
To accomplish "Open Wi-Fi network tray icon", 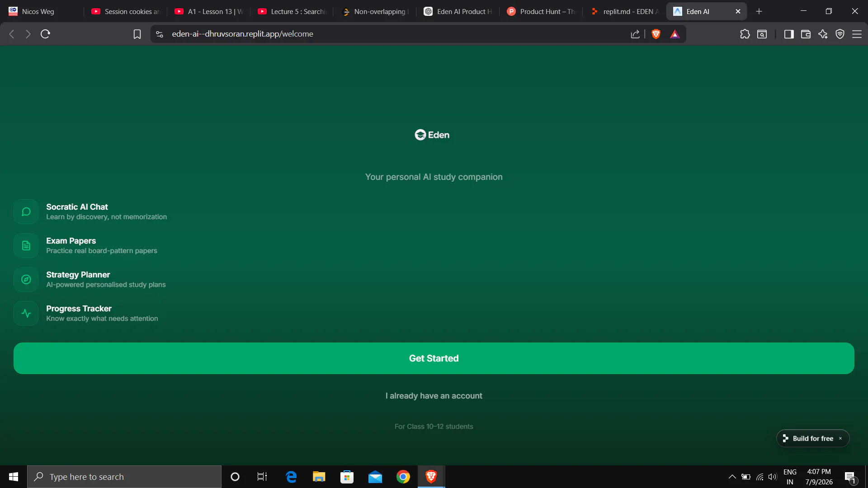I will [x=760, y=477].
